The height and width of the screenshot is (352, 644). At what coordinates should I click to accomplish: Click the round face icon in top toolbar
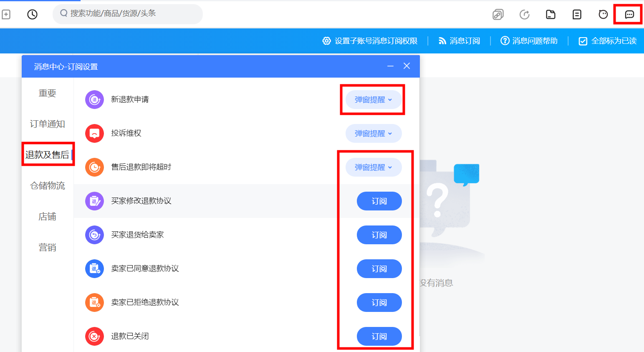click(603, 15)
